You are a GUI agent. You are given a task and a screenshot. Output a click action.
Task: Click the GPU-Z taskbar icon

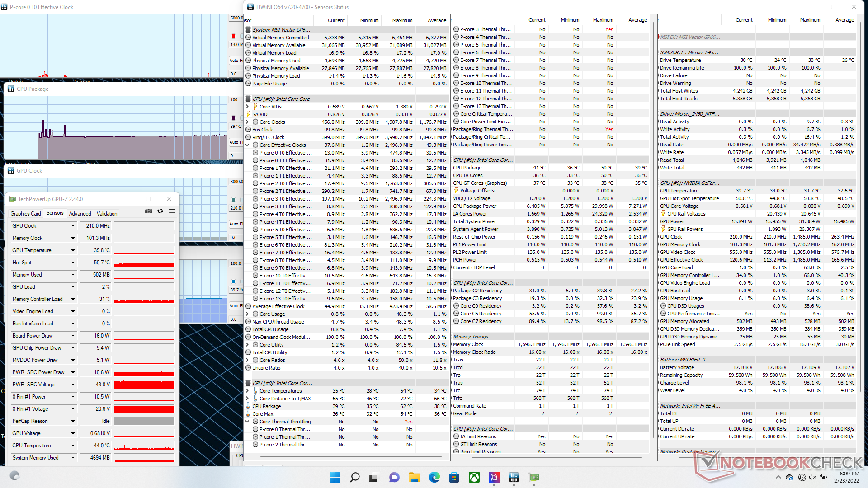coord(534,478)
